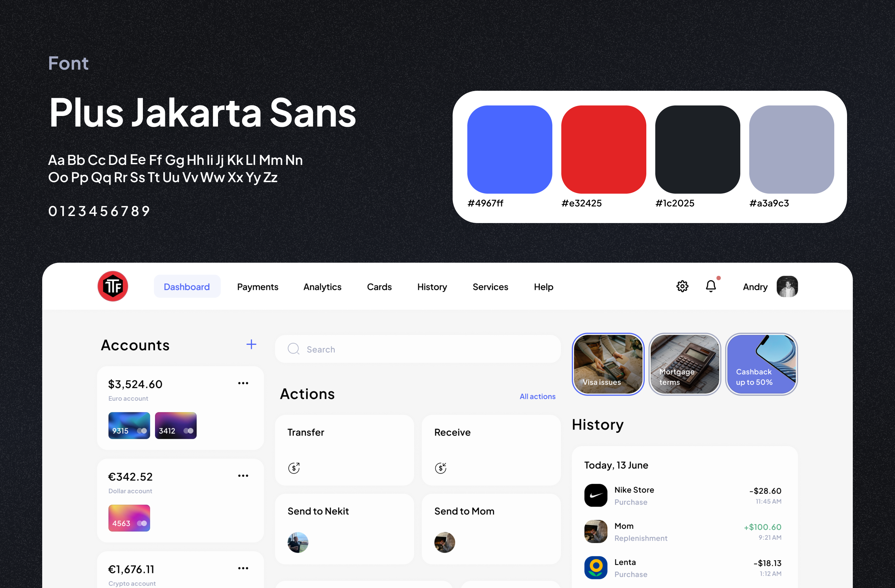This screenshot has width=895, height=588.
Task: Switch to the Payments tab
Action: (x=258, y=287)
